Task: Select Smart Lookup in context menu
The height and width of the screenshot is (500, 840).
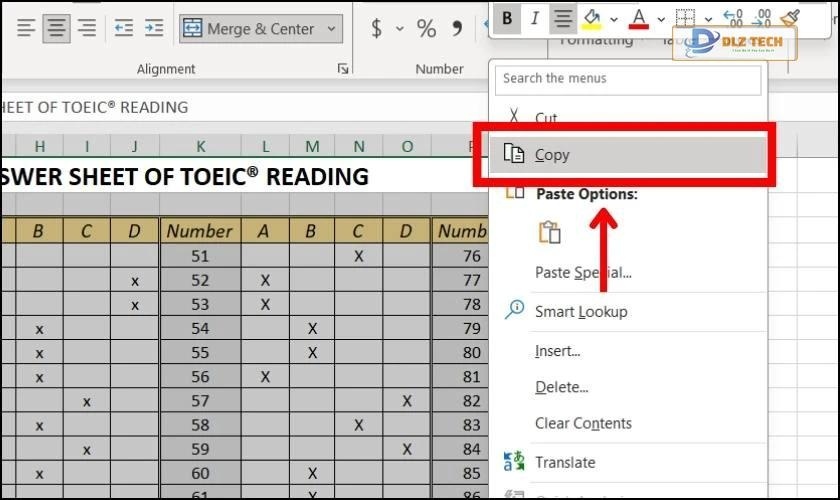Action: pyautogui.click(x=581, y=311)
